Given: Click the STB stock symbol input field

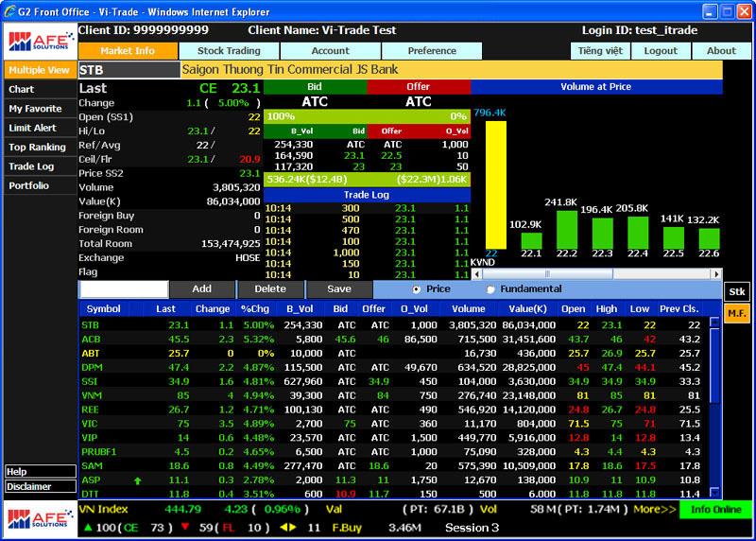Looking at the screenshot, I should [129, 70].
